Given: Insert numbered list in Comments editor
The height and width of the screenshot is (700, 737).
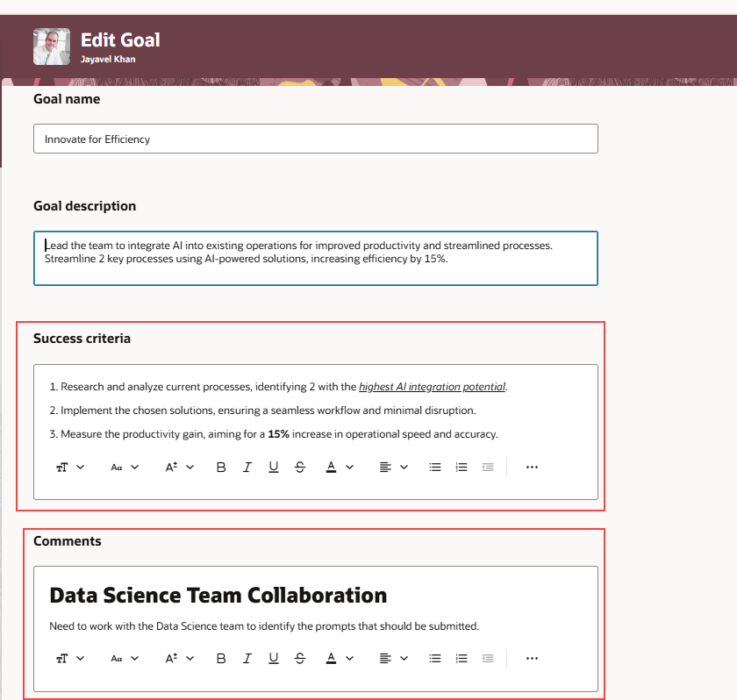Looking at the screenshot, I should click(x=462, y=658).
